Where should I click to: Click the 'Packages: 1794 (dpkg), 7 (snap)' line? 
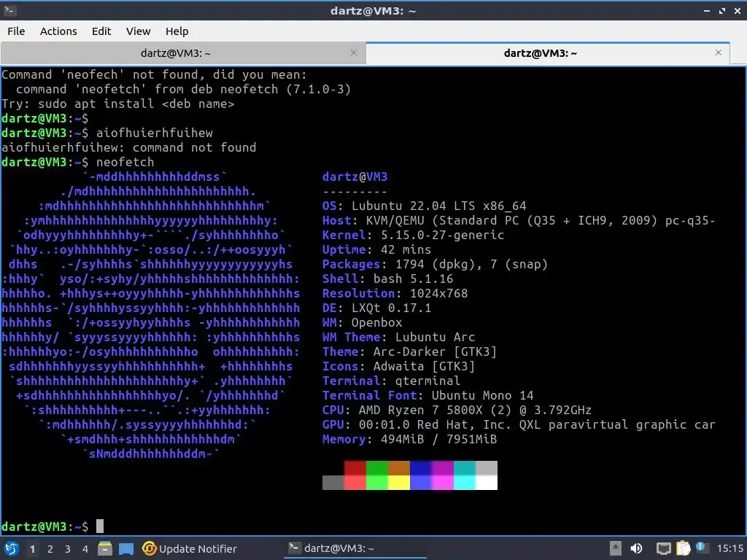click(x=435, y=264)
